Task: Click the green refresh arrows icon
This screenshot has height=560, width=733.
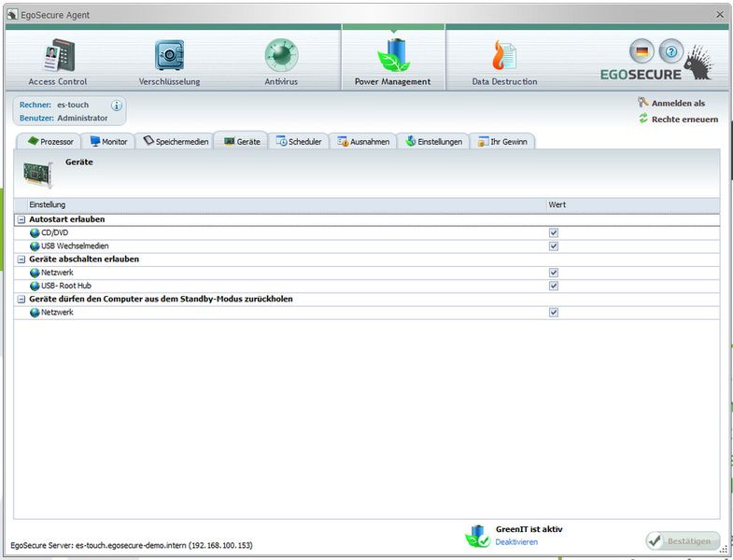Action: (x=643, y=119)
